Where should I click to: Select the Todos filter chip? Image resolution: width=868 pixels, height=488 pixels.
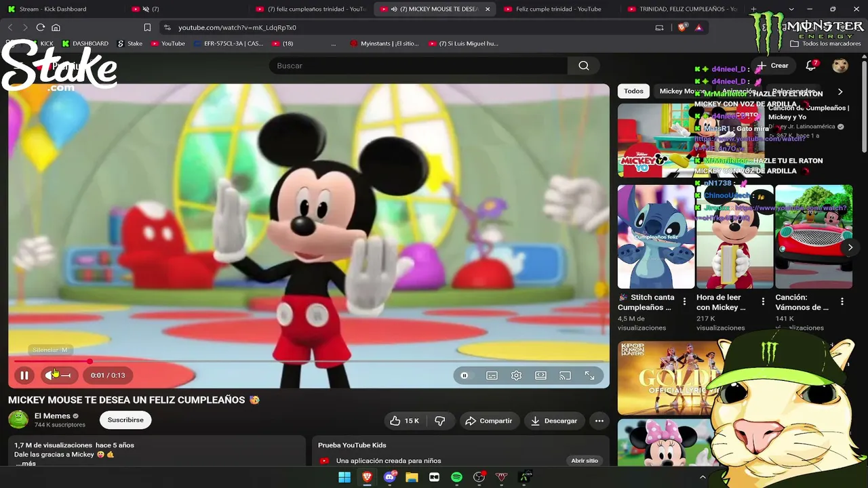pyautogui.click(x=633, y=91)
